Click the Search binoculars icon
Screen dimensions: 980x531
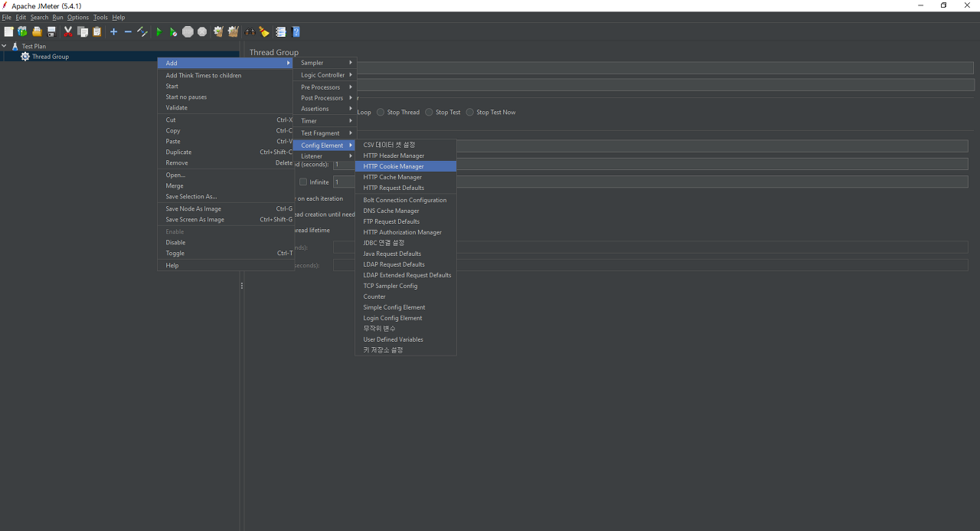(250, 31)
